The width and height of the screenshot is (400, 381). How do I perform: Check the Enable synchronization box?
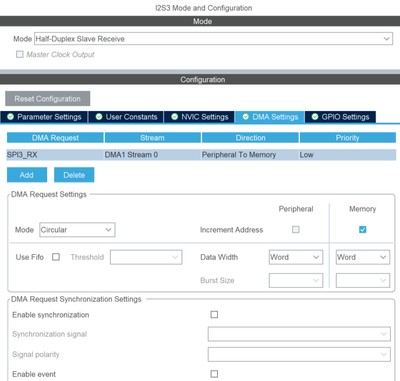214,315
